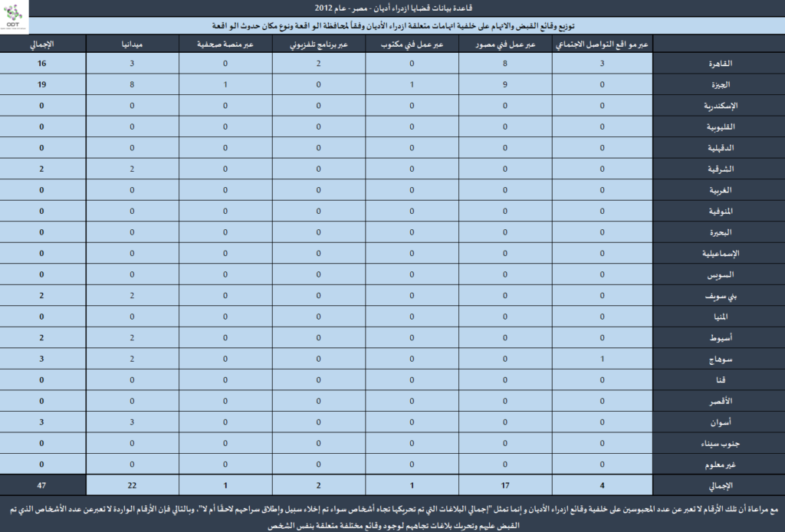785x532 pixels.
Task: Click the '8' under عبر عمل فني مصور for القاهرة
Action: click(x=505, y=64)
